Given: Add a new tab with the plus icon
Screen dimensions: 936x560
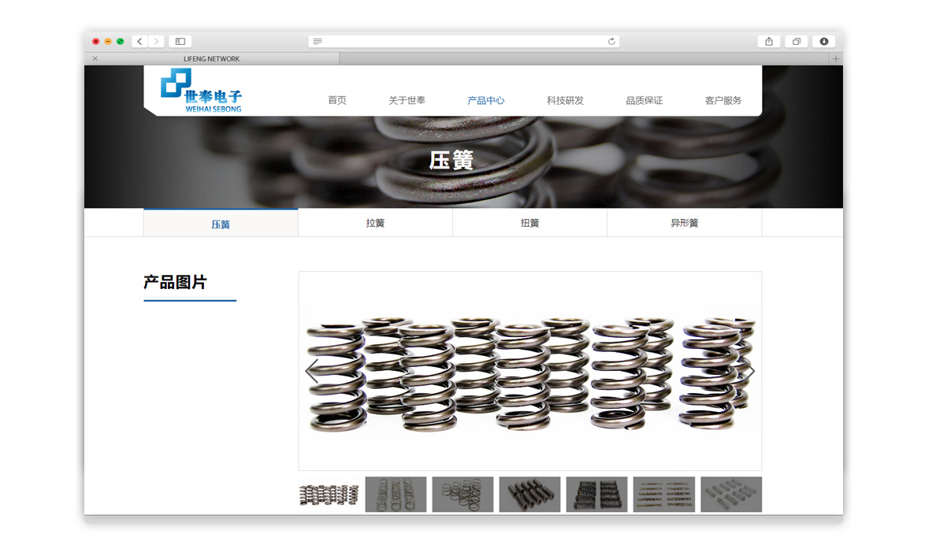Looking at the screenshot, I should click(836, 58).
